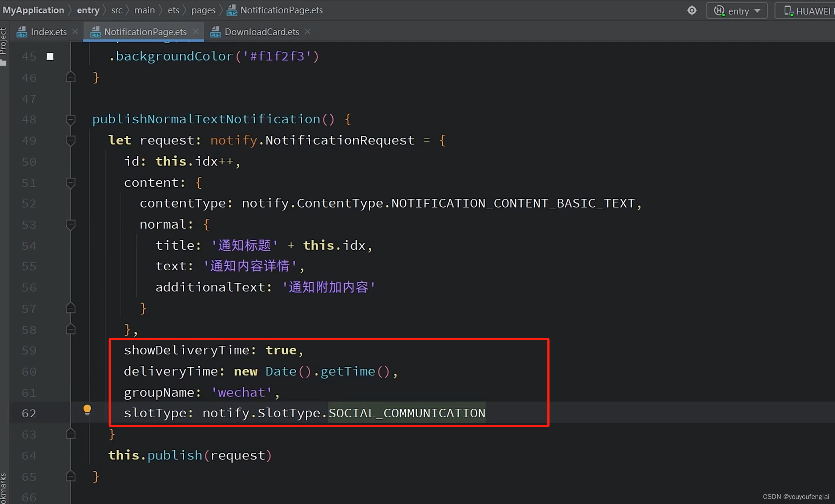
Task: Click the NotificationRequest type name
Action: 340,140
